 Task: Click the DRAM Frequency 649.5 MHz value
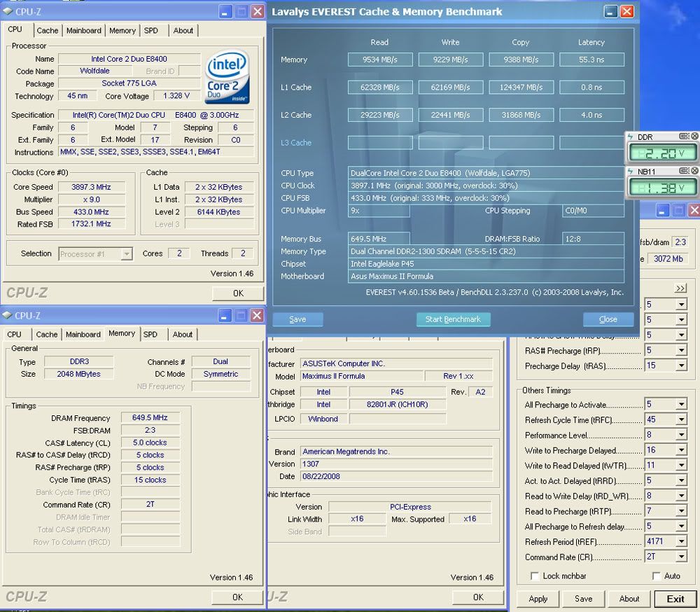150,417
